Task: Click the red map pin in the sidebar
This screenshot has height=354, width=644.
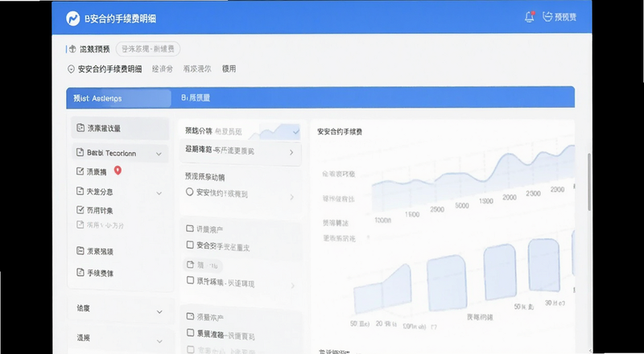Action: tap(118, 171)
